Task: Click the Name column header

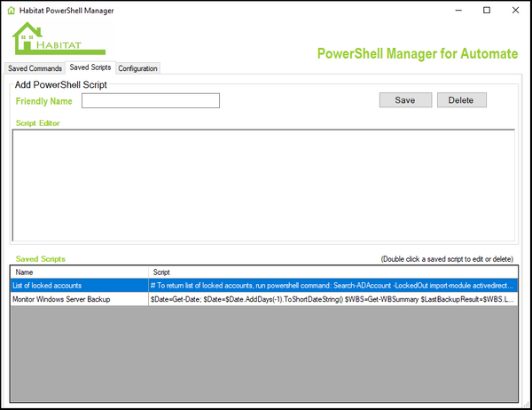Action: tap(80, 272)
